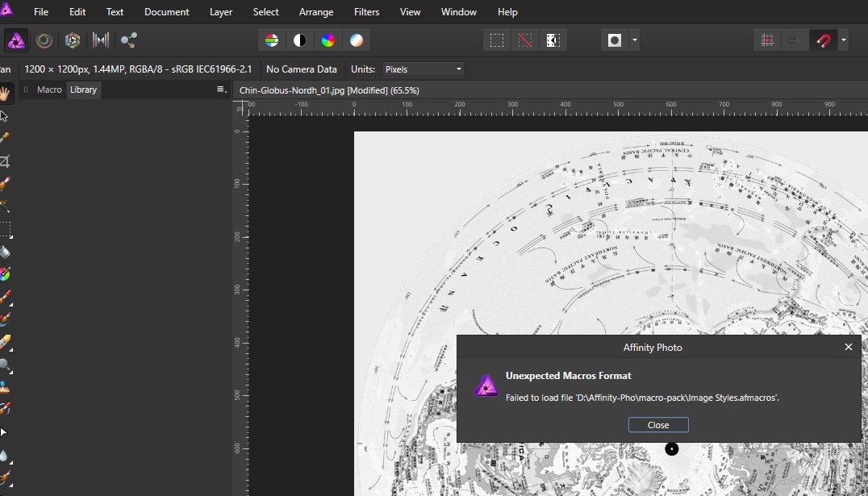Image resolution: width=868 pixels, height=496 pixels.
Task: Click the 'Units:' label
Action: pyautogui.click(x=363, y=69)
